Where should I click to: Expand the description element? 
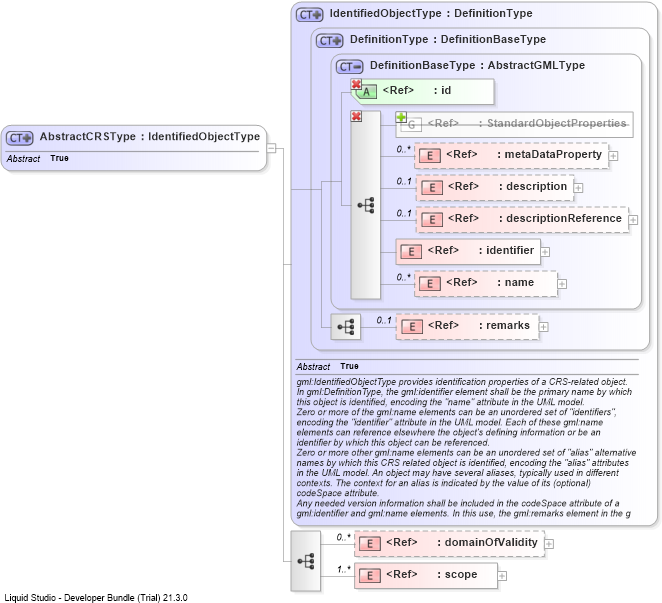coord(578,187)
